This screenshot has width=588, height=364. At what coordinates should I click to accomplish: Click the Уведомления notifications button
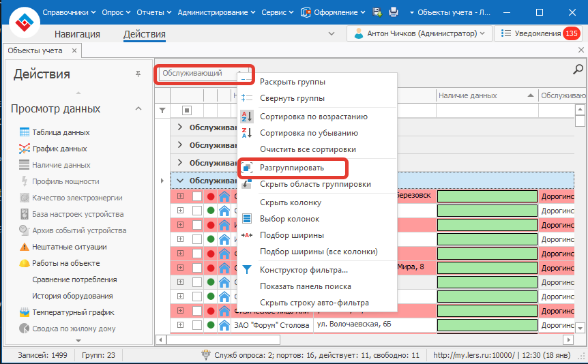pos(538,33)
